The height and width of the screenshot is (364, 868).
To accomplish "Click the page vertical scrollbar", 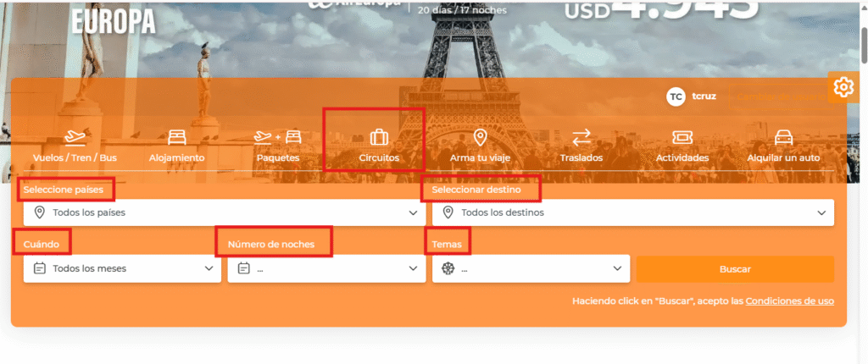I will [863, 182].
